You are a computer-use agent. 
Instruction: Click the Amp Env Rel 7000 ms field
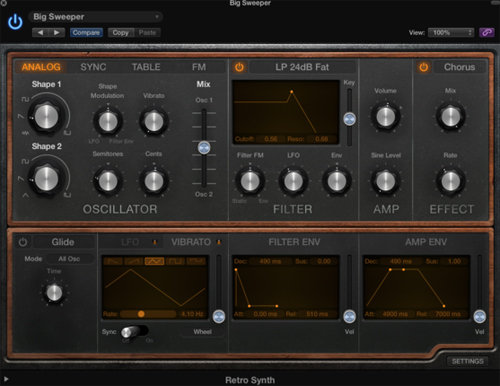click(448, 314)
